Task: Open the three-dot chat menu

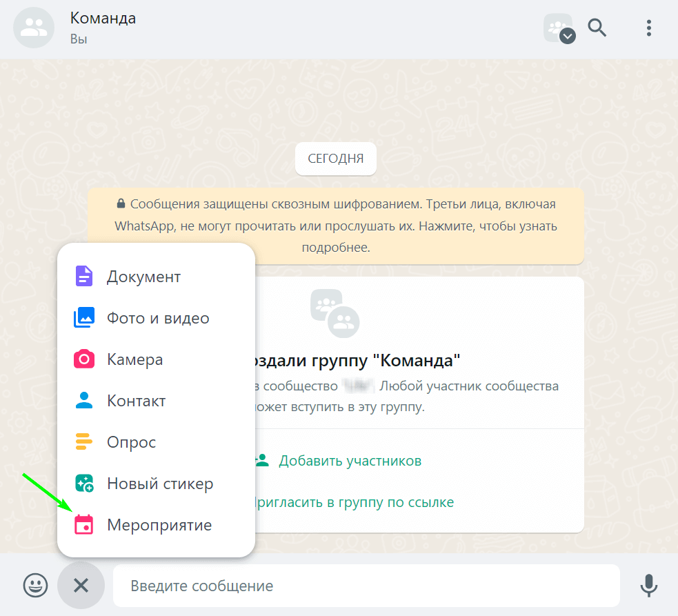Action: (x=648, y=28)
